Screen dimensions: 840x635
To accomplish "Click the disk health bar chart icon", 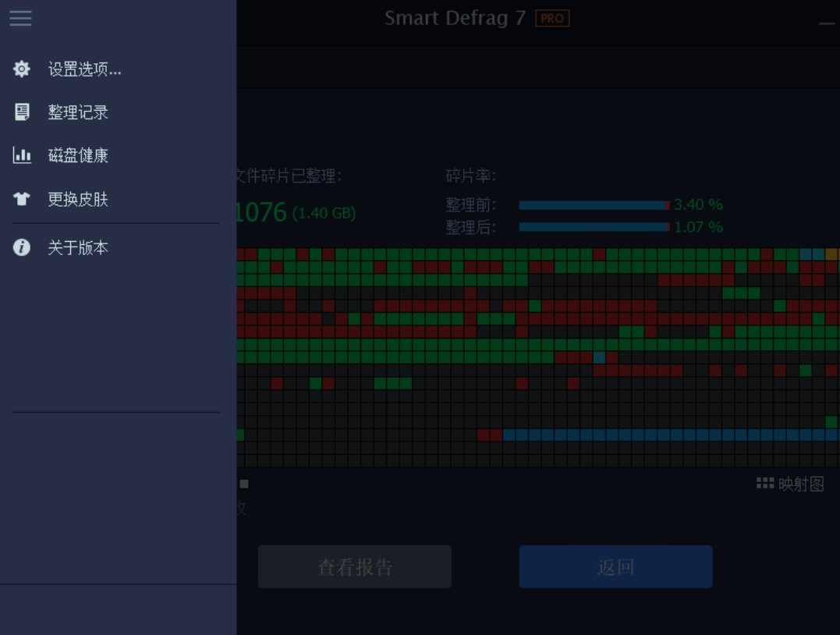I will point(21,155).
